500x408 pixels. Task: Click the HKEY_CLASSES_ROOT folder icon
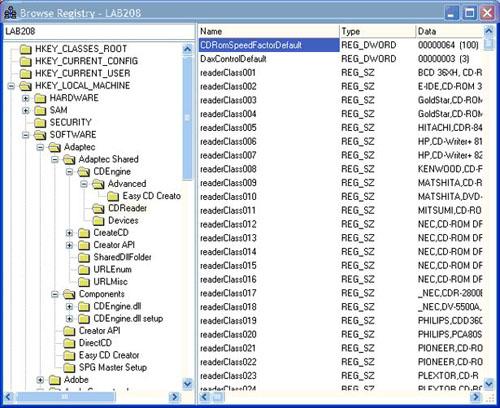(26, 49)
